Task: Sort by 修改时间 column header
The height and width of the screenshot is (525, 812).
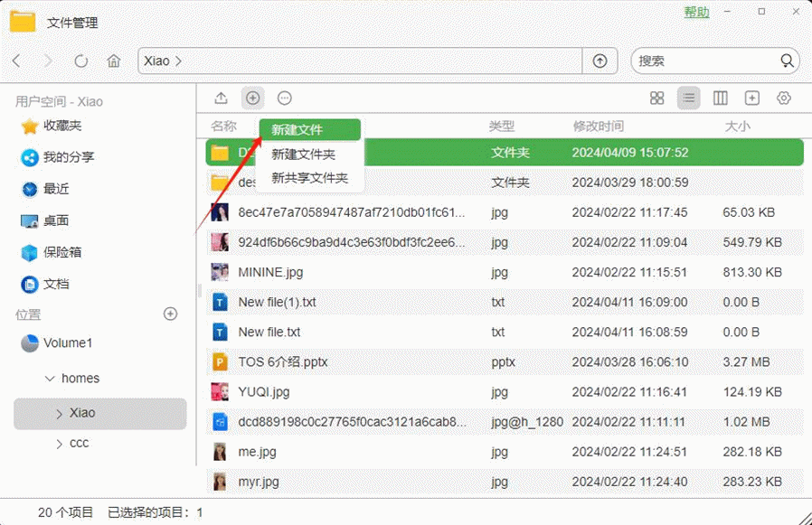Action: pos(598,126)
